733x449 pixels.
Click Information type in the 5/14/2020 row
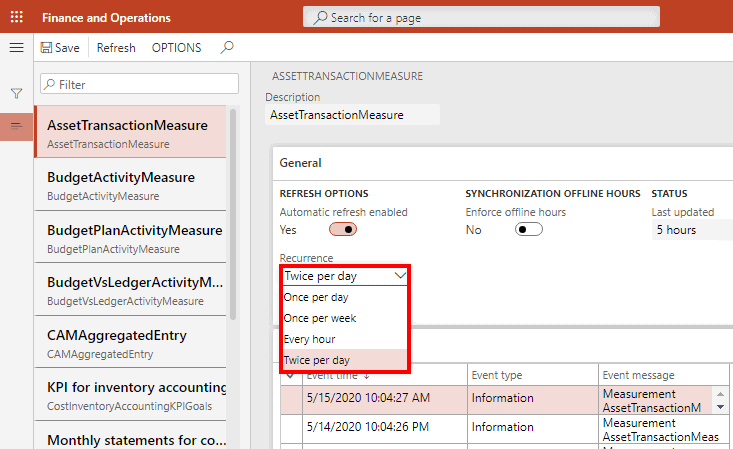click(x=532, y=427)
